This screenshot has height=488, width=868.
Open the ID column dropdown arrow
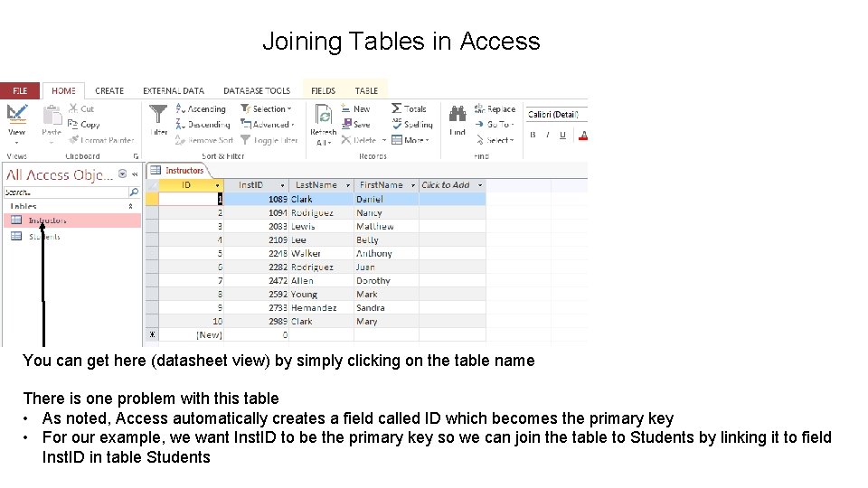coord(217,185)
